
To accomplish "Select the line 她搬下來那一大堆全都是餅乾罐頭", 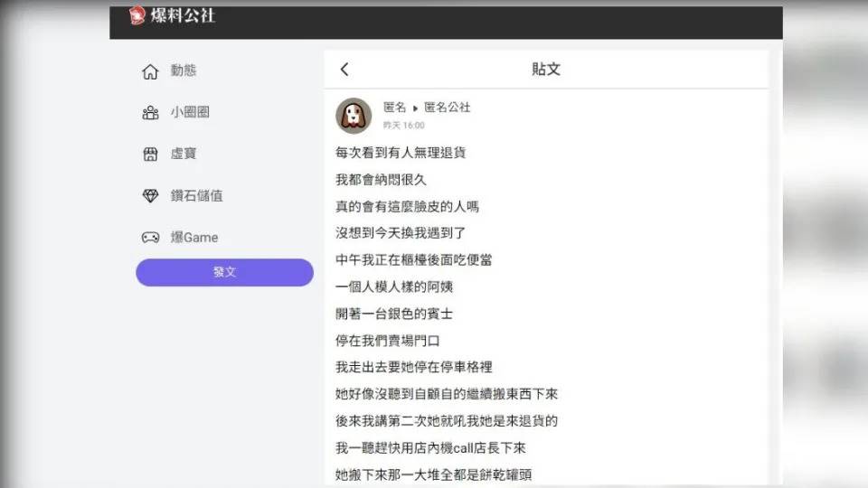I will [x=433, y=474].
